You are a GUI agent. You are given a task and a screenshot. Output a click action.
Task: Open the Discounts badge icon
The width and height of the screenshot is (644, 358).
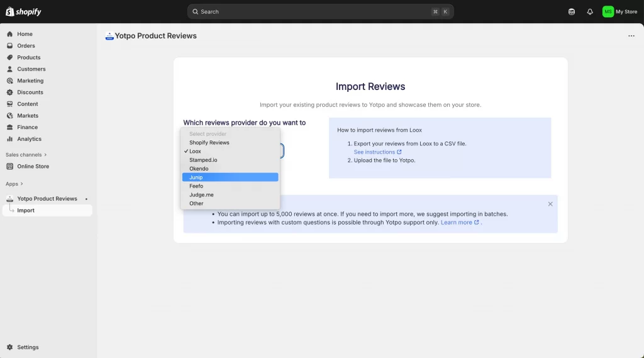tap(10, 92)
